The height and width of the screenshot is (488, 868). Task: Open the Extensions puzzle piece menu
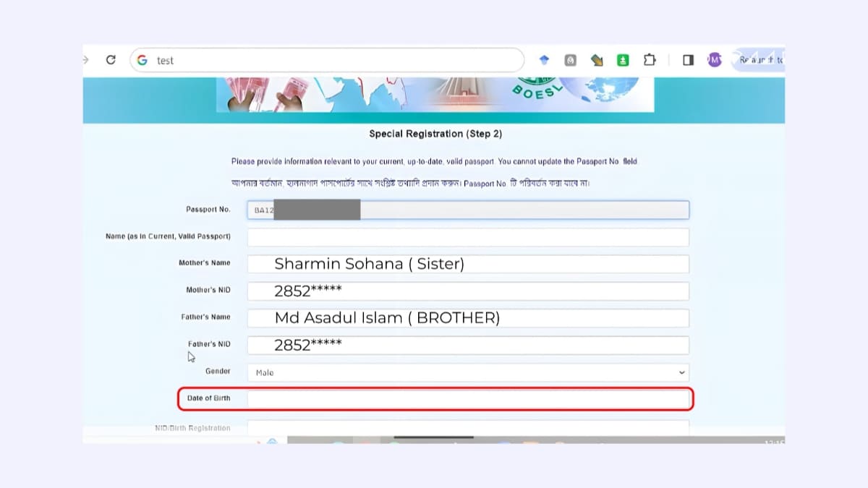coord(649,60)
